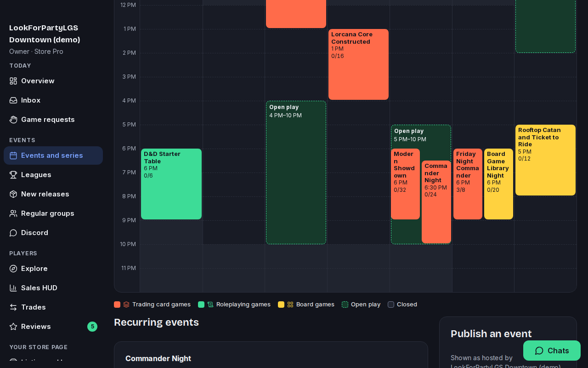Click the LookForPartyLGS Downtown (demo) store name
588x368 pixels.
point(45,34)
